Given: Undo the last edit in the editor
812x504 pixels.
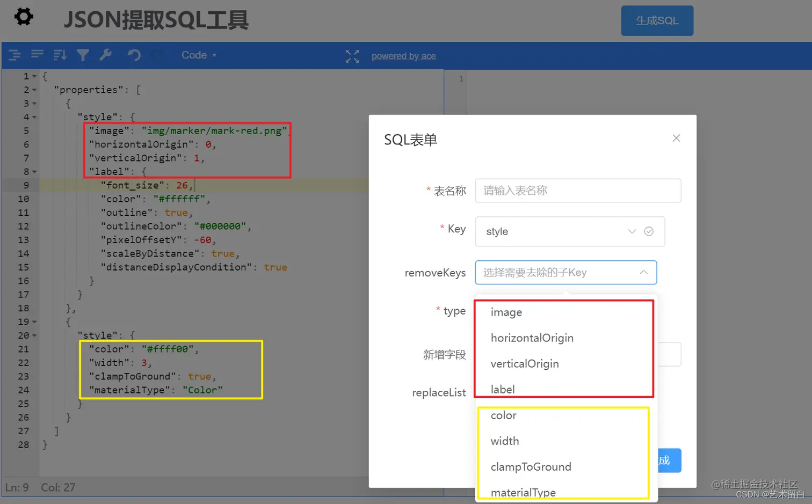Looking at the screenshot, I should 134,55.
